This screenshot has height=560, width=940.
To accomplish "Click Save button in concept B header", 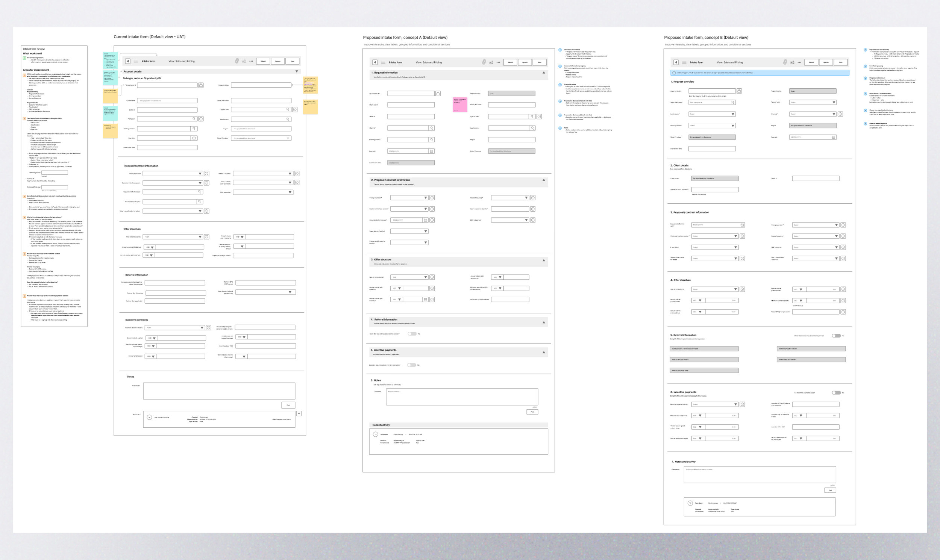I will (x=841, y=62).
